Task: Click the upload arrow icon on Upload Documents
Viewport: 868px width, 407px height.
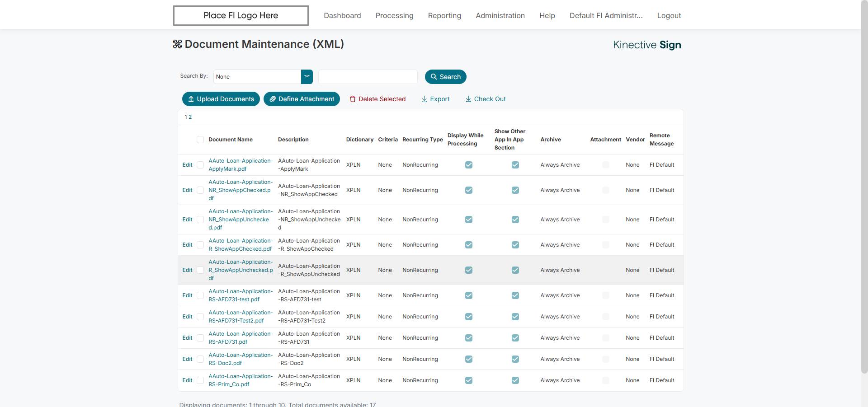Action: coord(191,99)
